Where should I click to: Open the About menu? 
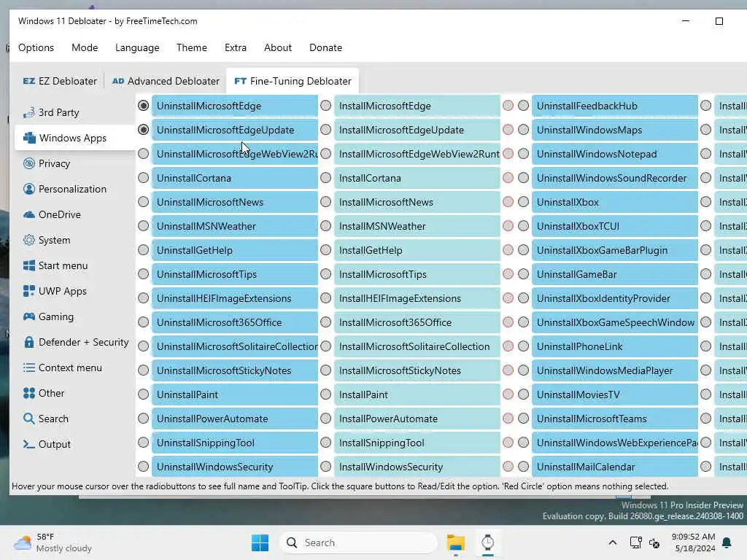tap(278, 47)
